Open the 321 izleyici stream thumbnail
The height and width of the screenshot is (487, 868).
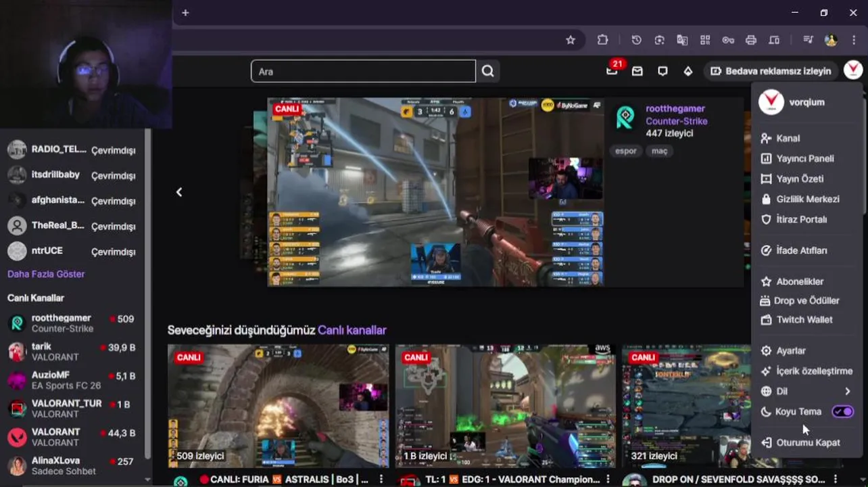pos(686,406)
